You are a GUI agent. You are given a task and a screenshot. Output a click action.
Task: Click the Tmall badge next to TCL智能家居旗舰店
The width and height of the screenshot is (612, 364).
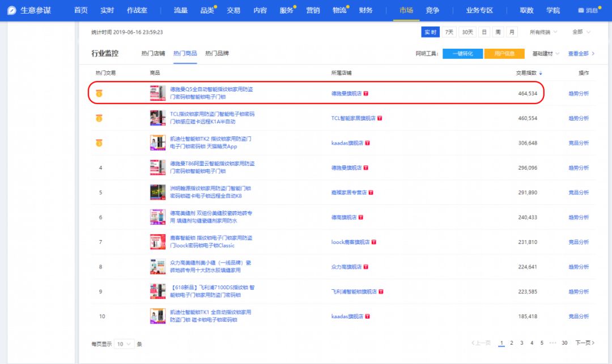point(380,118)
